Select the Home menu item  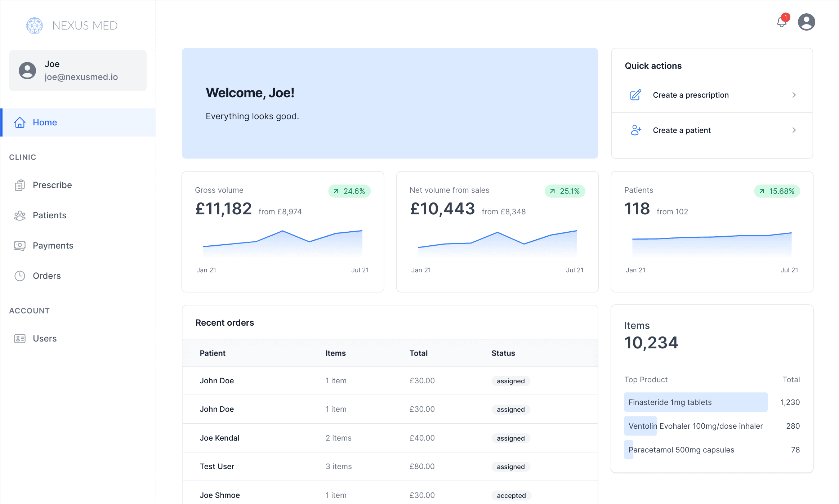point(45,122)
